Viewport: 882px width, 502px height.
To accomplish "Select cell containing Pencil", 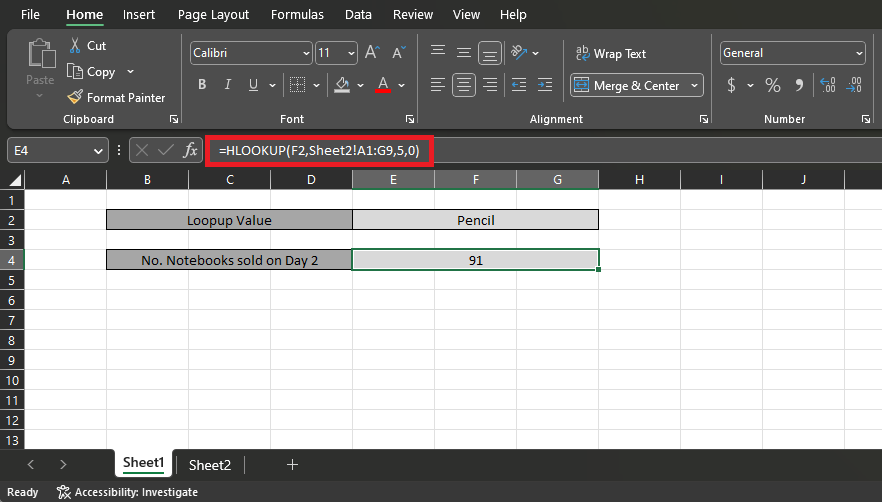I will point(475,220).
